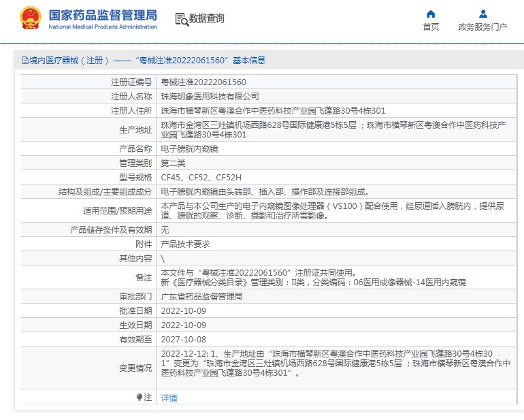
Task: Select storage condition value 无
Action: point(165,229)
